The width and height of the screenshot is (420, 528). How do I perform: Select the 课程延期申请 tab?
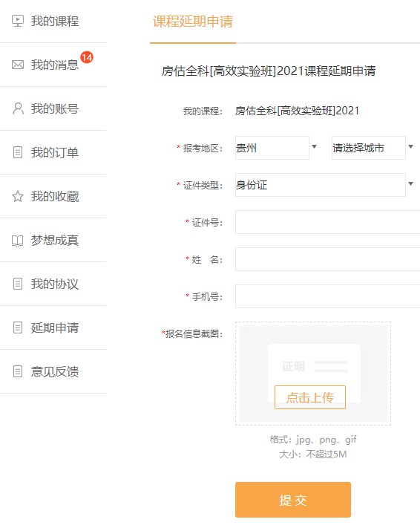(x=193, y=22)
